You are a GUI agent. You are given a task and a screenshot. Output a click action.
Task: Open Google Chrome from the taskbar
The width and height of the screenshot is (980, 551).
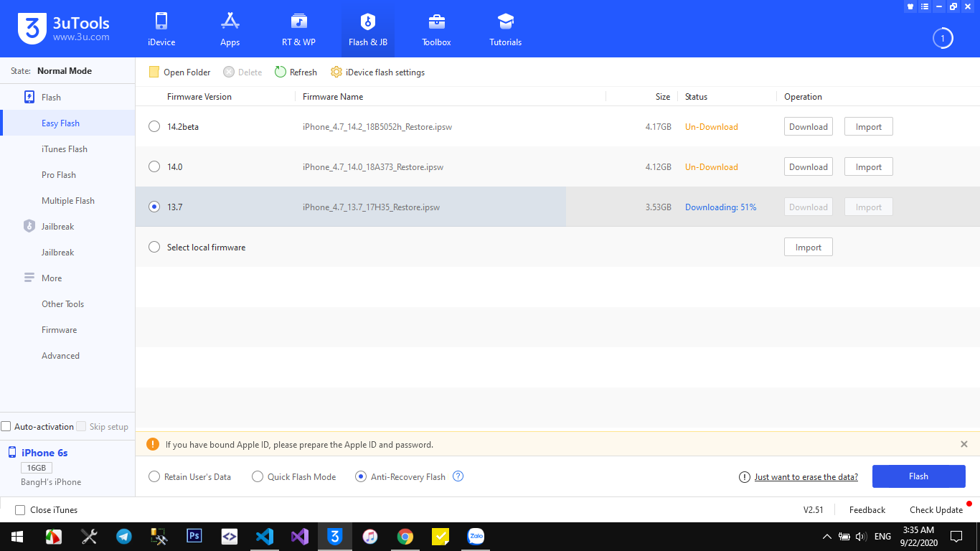405,536
